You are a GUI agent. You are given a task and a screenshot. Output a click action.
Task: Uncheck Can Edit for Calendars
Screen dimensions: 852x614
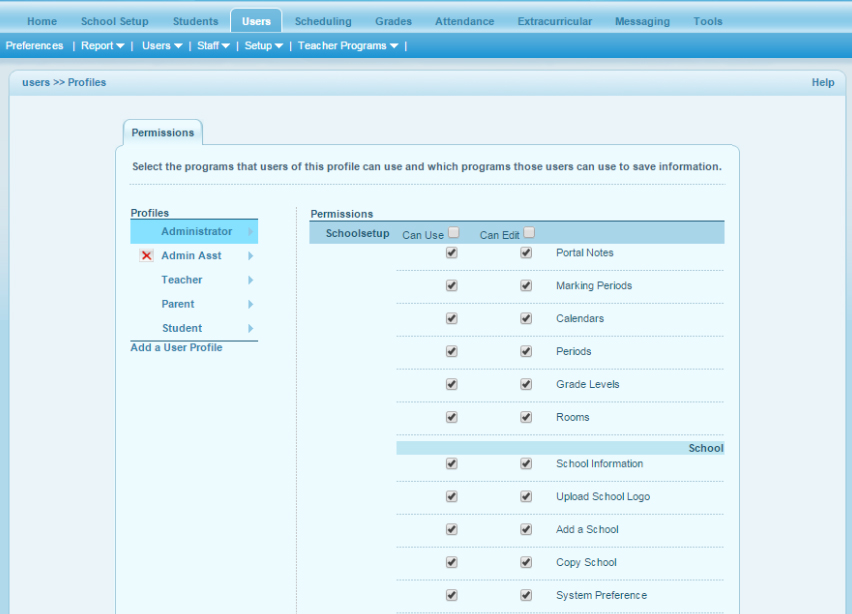526,319
